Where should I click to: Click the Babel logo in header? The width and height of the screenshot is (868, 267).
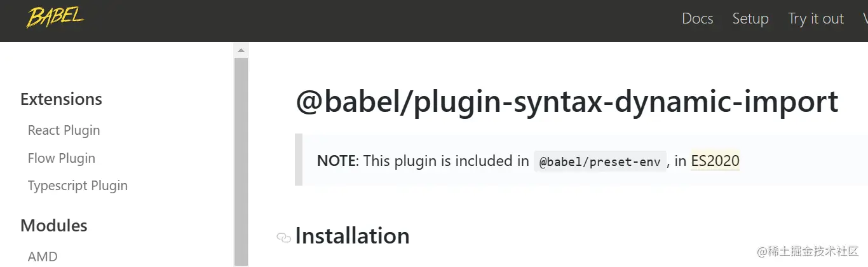[x=55, y=18]
